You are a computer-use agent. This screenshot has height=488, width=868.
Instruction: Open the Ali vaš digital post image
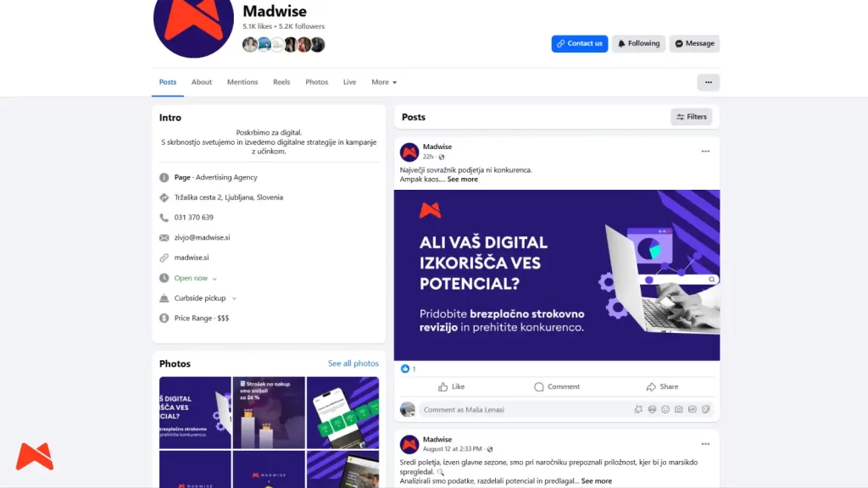[557, 275]
